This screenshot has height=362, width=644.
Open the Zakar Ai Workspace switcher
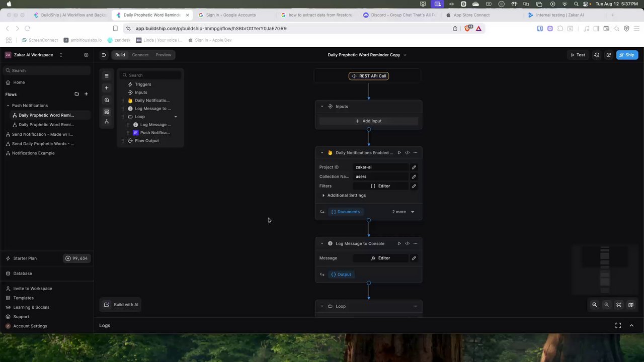point(61,55)
